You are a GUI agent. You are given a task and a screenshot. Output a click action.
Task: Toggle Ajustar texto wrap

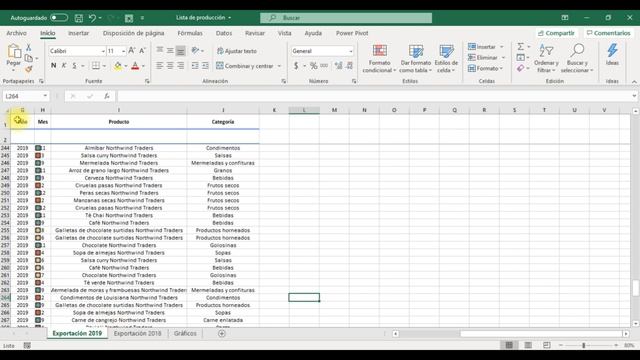click(x=237, y=51)
